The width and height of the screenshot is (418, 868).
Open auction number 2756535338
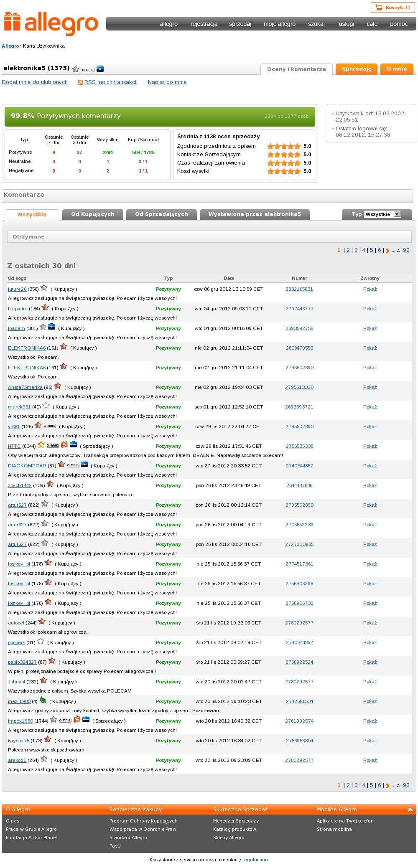(x=299, y=446)
